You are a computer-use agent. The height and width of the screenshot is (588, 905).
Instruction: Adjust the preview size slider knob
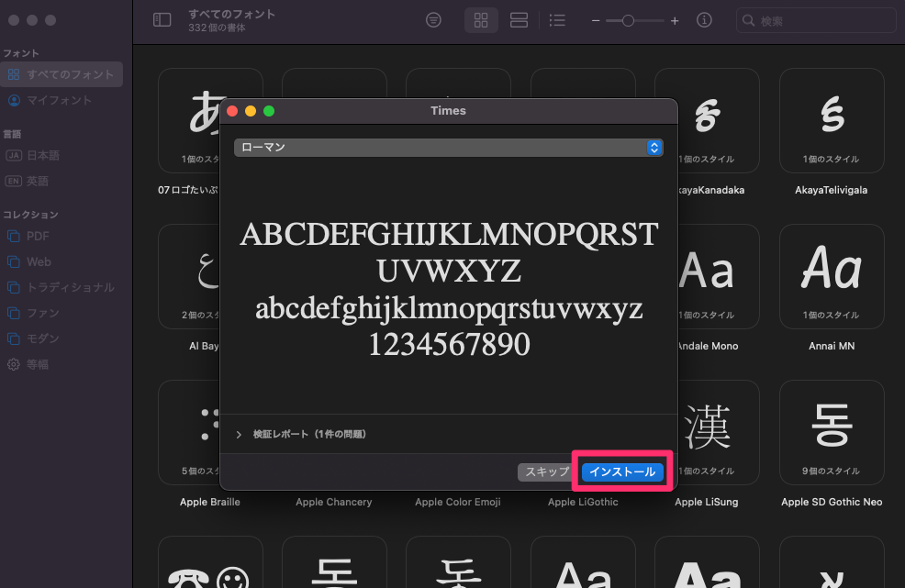point(628,21)
